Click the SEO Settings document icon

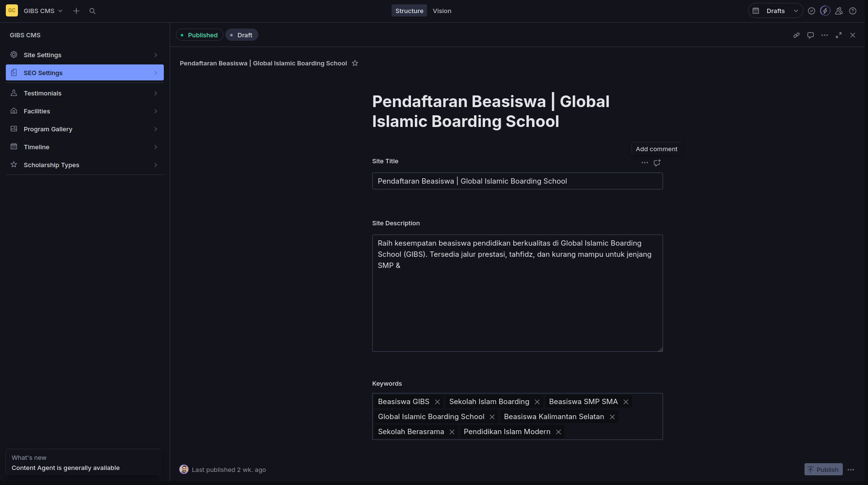point(14,73)
